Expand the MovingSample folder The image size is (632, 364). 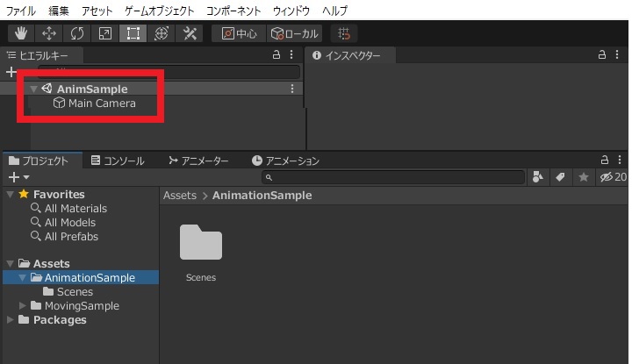pos(23,306)
